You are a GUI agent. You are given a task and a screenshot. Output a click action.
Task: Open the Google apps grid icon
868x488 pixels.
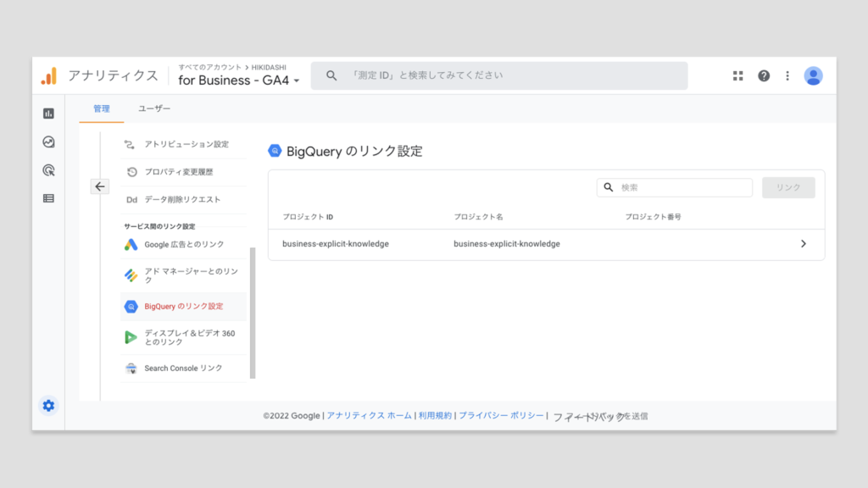pyautogui.click(x=737, y=76)
